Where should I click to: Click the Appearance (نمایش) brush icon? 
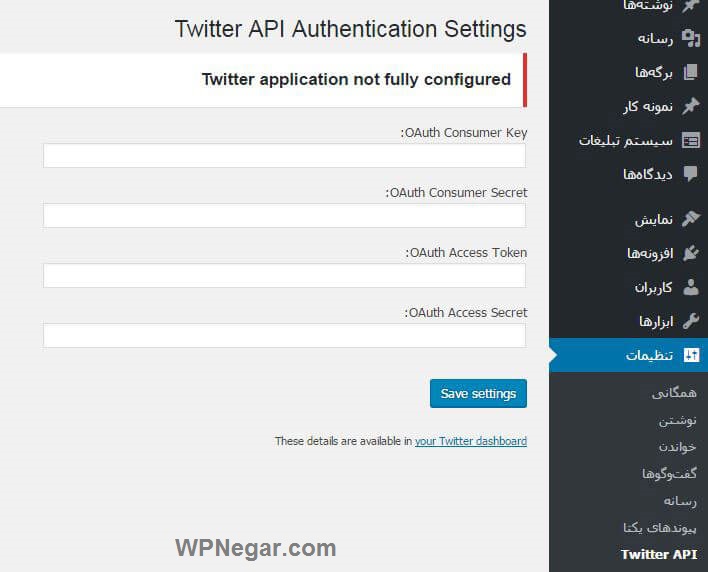pyautogui.click(x=691, y=219)
